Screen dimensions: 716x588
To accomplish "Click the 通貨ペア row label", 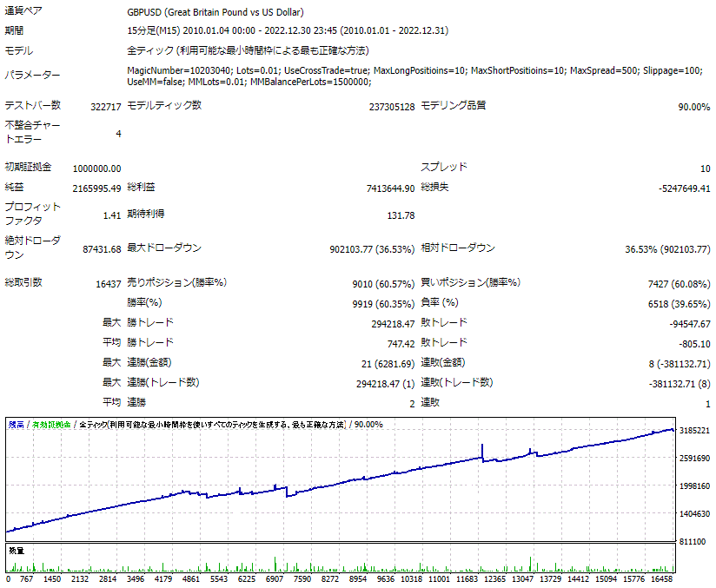I will pyautogui.click(x=23, y=10).
